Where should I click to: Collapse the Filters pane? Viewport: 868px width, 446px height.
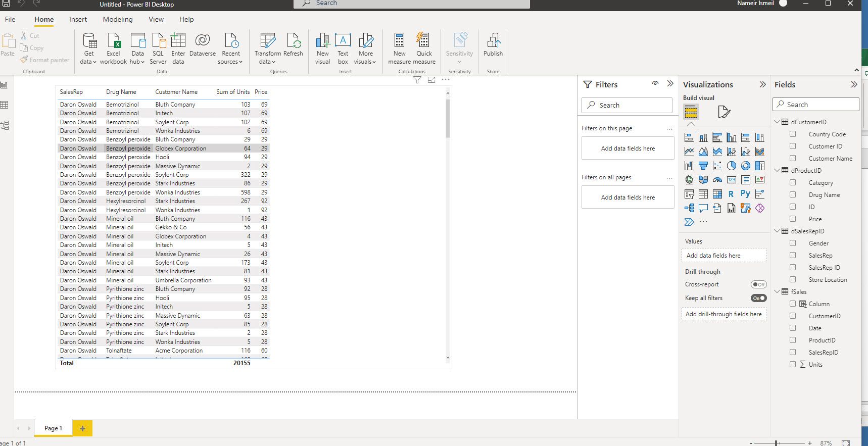pyautogui.click(x=670, y=84)
